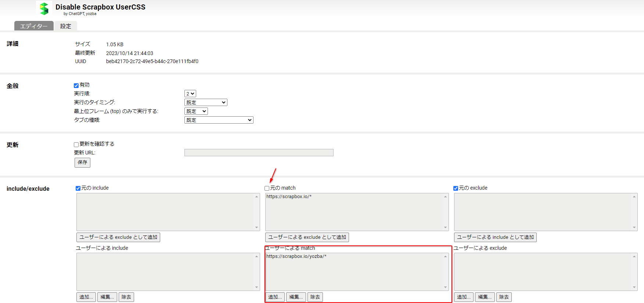The width and height of the screenshot is (644, 303).
Task: Switch to the エディター tab
Action: (34, 26)
